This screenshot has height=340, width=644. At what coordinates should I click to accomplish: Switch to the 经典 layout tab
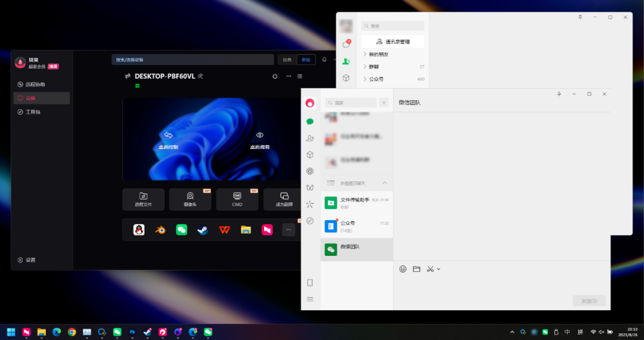click(287, 60)
